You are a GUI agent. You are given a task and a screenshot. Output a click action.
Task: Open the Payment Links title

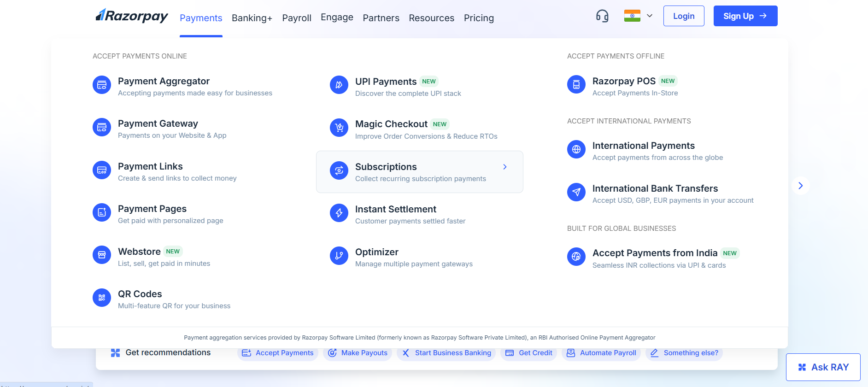coord(150,166)
